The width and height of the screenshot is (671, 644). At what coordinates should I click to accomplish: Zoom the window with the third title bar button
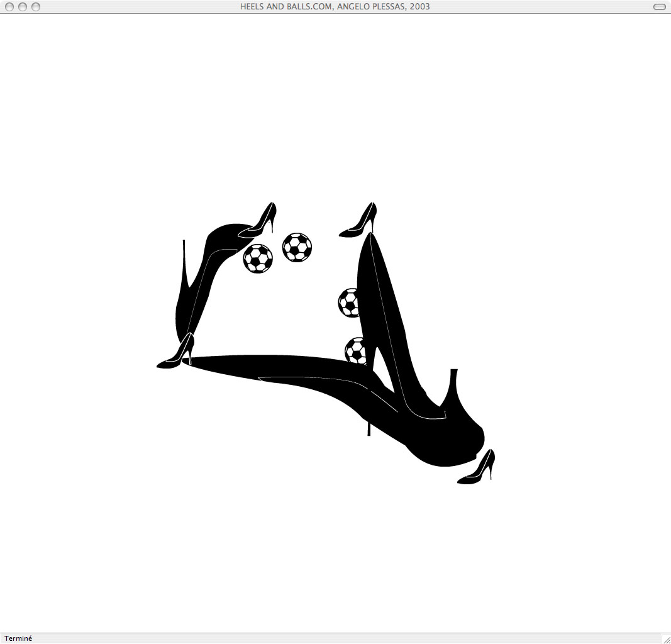tap(36, 7)
